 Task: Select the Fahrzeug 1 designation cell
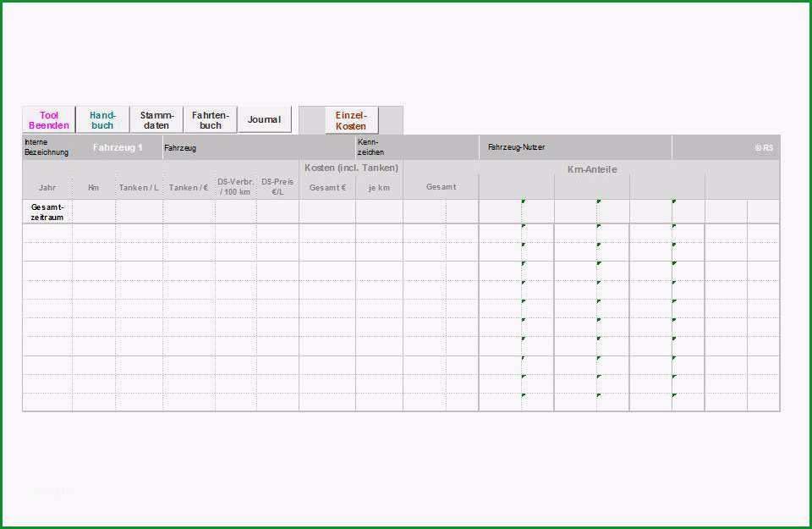click(x=118, y=147)
